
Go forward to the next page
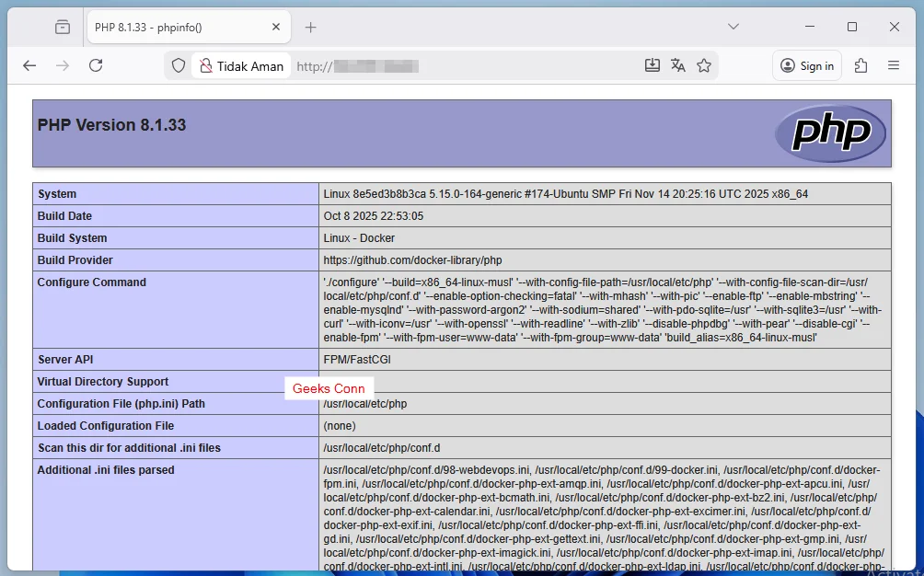click(62, 64)
